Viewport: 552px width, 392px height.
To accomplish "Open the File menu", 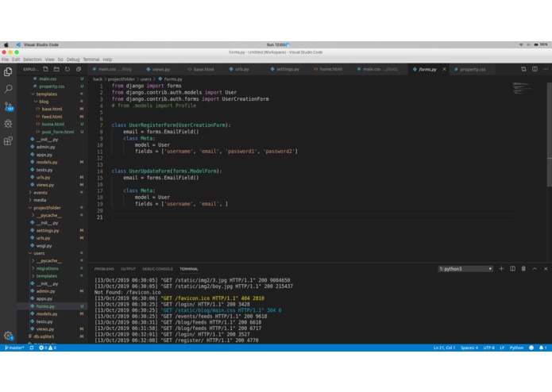I will pos(5,60).
